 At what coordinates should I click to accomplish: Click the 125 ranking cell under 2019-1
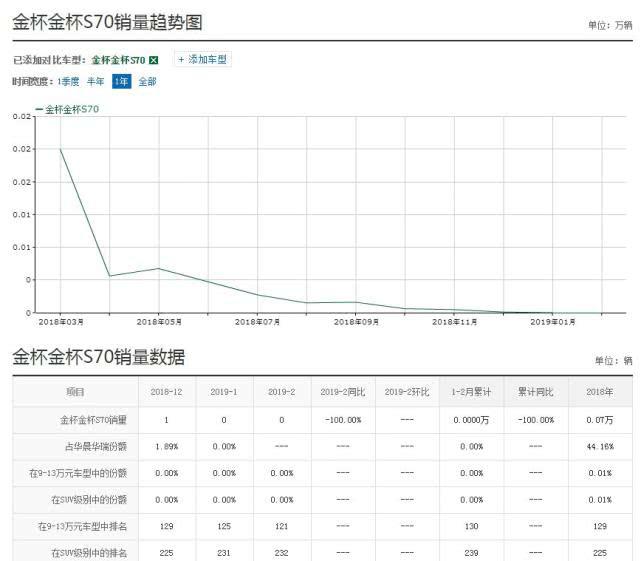[x=224, y=526]
